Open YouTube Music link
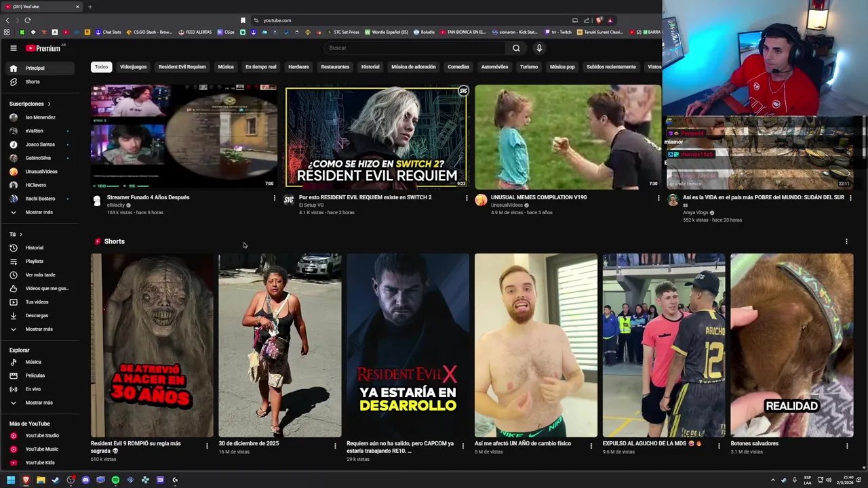The width and height of the screenshot is (868, 488). pos(40,449)
